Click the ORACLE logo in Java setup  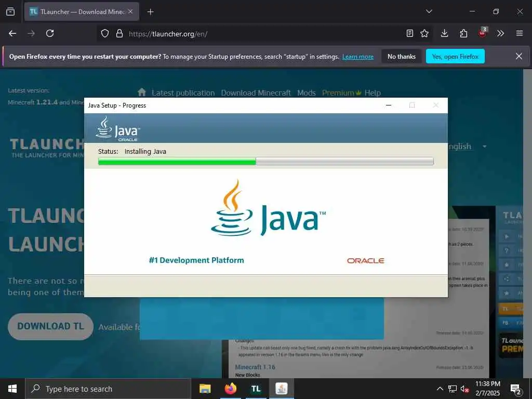tap(365, 261)
